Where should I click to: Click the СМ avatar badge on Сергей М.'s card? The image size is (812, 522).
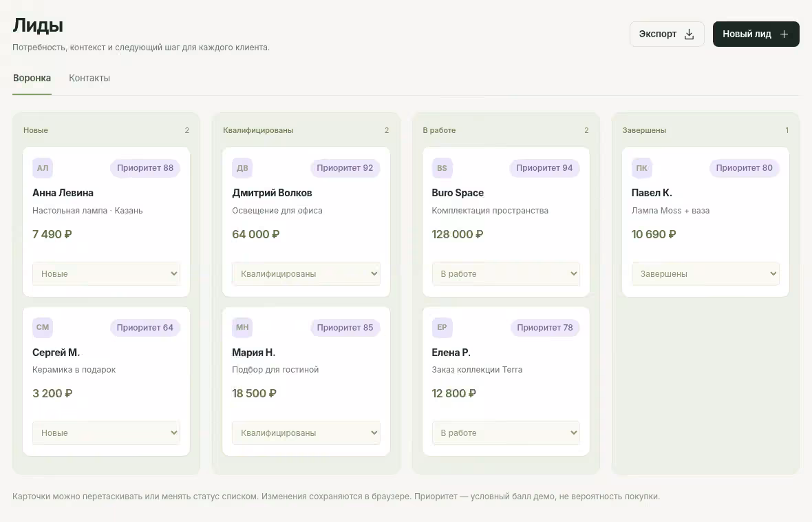[x=43, y=327]
